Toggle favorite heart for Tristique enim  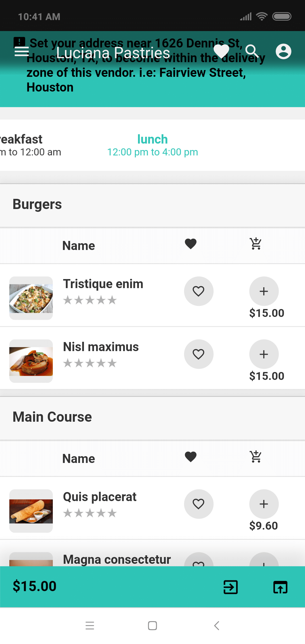pyautogui.click(x=199, y=291)
